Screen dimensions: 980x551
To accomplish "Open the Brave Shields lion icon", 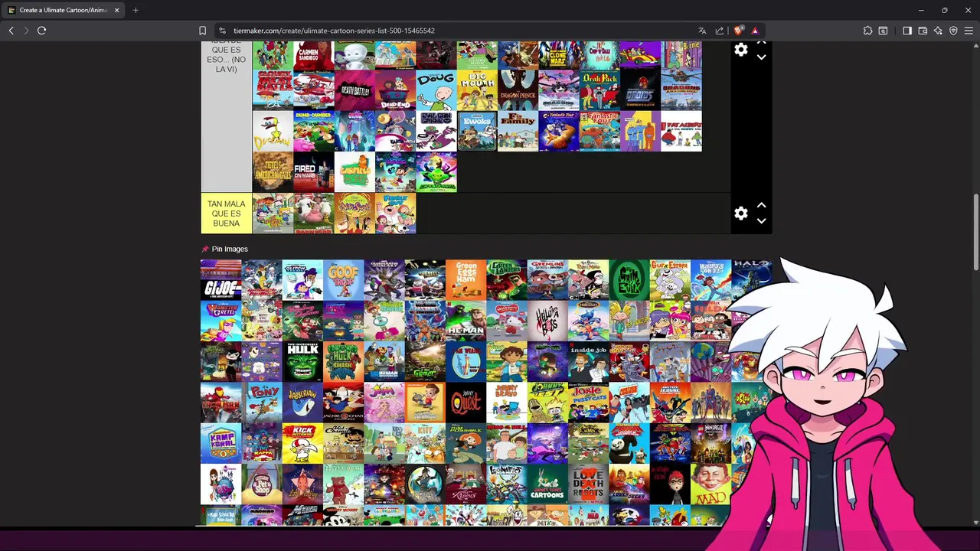I will (x=738, y=31).
